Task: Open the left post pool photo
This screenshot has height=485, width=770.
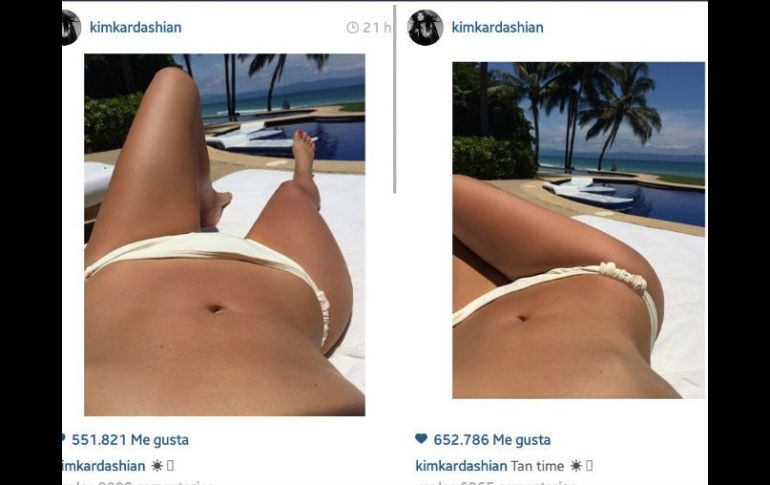Action: coord(224,235)
